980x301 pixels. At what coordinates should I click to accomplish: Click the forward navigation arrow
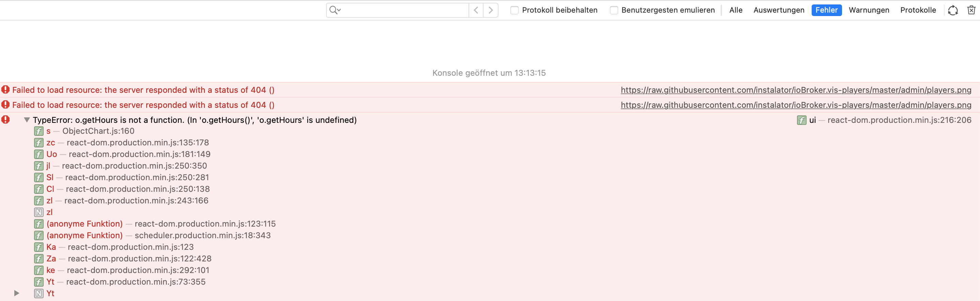tap(490, 10)
